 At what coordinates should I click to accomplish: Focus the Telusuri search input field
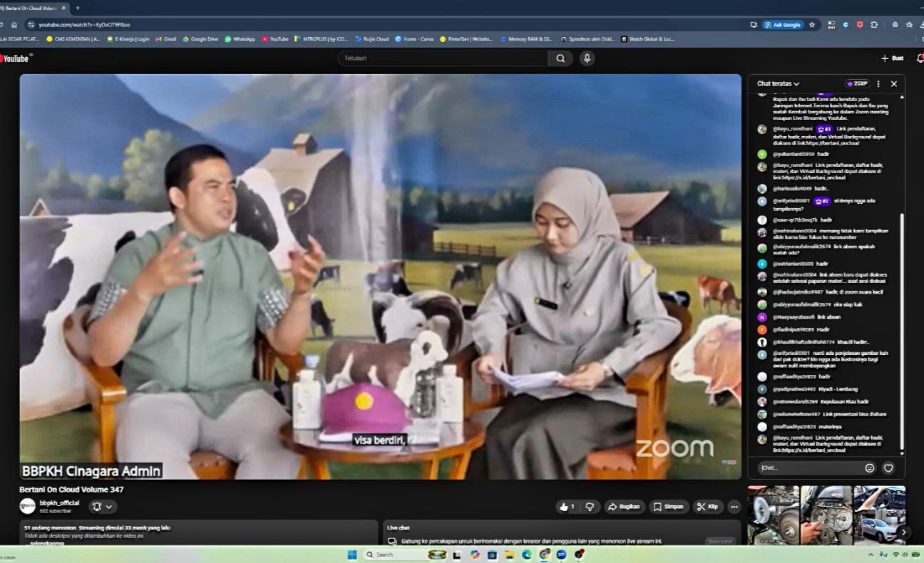pos(442,58)
